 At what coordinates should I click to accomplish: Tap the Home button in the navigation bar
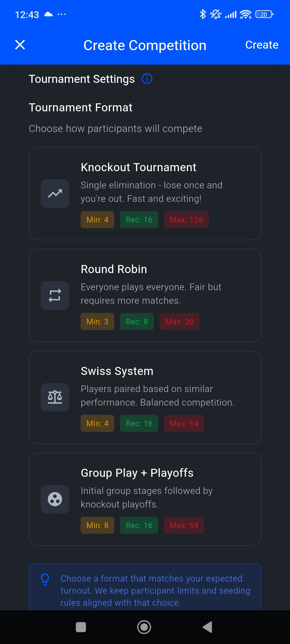coord(144,627)
